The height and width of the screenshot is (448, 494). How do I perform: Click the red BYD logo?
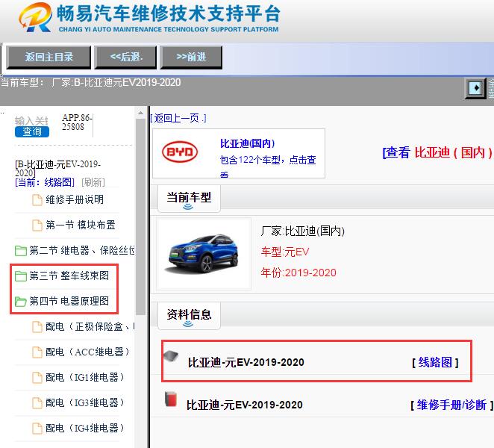[x=180, y=152]
